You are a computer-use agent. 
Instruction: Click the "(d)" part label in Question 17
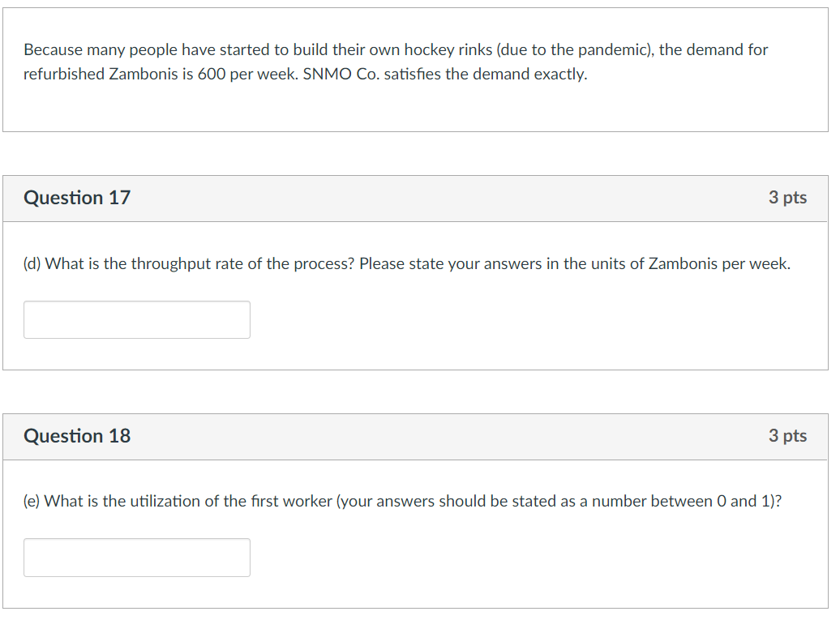tap(32, 263)
